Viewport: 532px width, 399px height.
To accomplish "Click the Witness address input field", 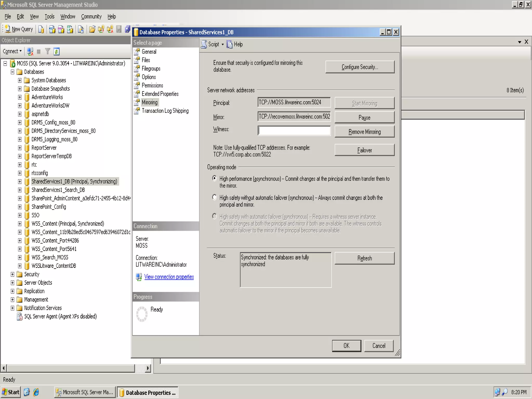I will point(294,131).
